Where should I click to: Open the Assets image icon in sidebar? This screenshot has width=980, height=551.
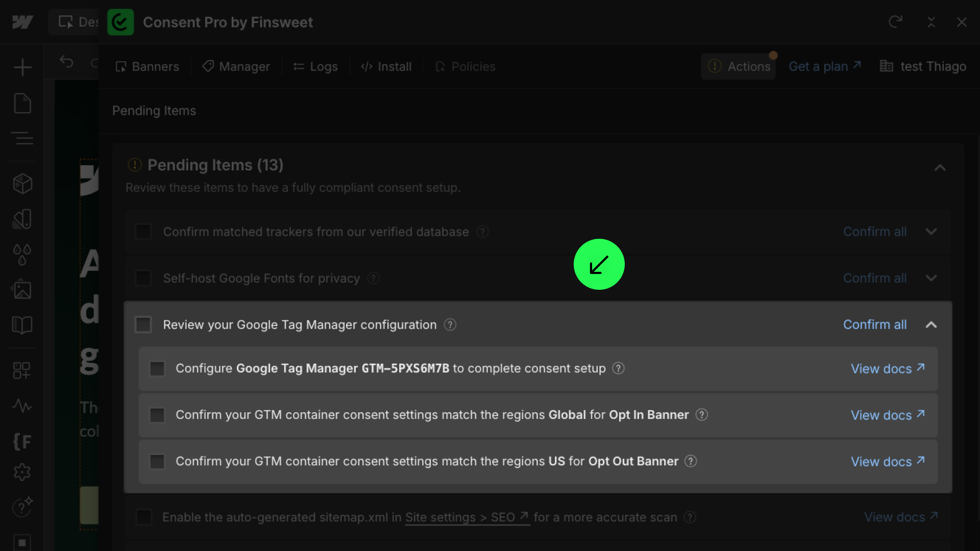click(22, 290)
